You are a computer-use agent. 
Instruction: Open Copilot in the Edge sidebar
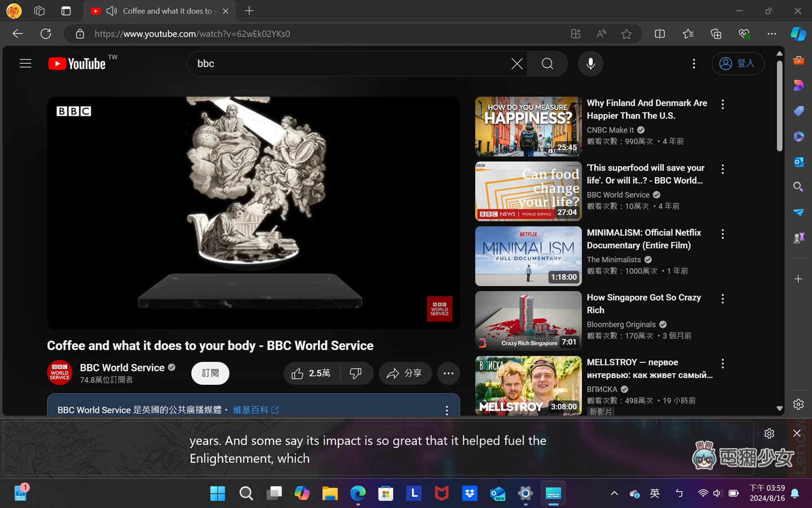[x=798, y=34]
